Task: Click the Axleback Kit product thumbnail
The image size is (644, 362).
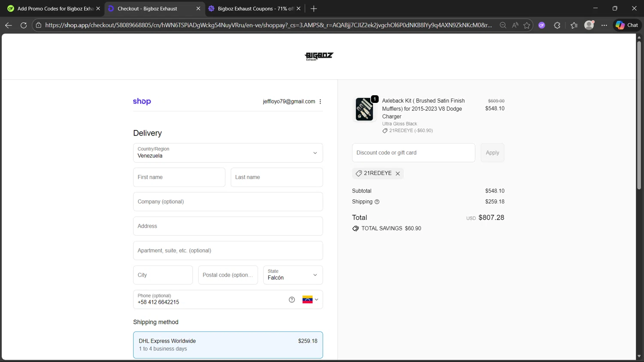Action: point(365,109)
